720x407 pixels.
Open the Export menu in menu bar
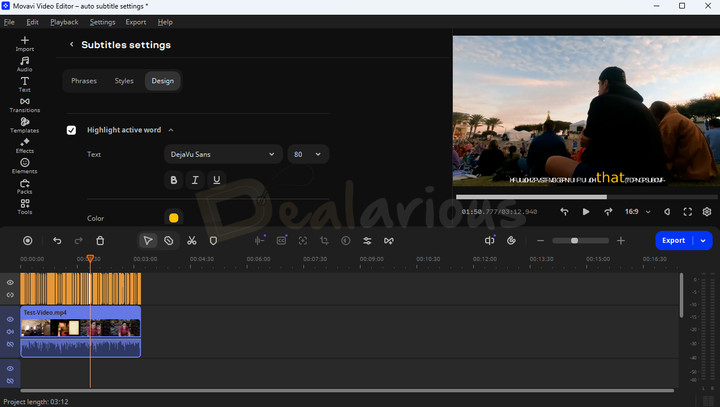[135, 22]
